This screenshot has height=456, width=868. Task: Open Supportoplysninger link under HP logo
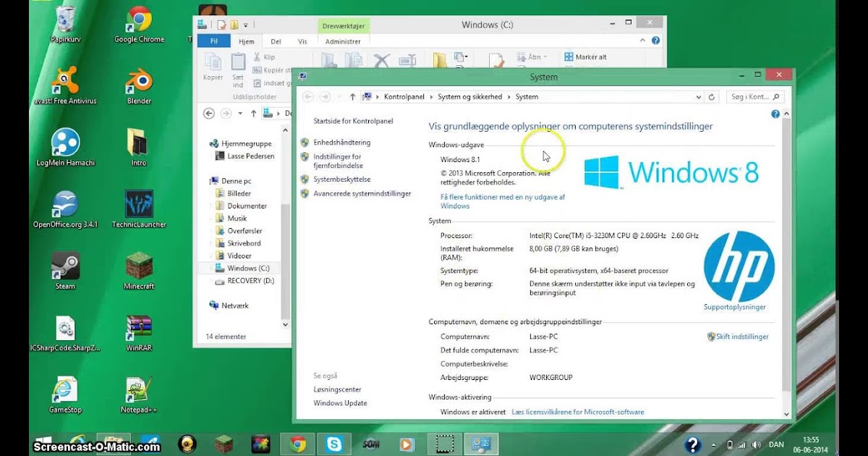click(734, 307)
